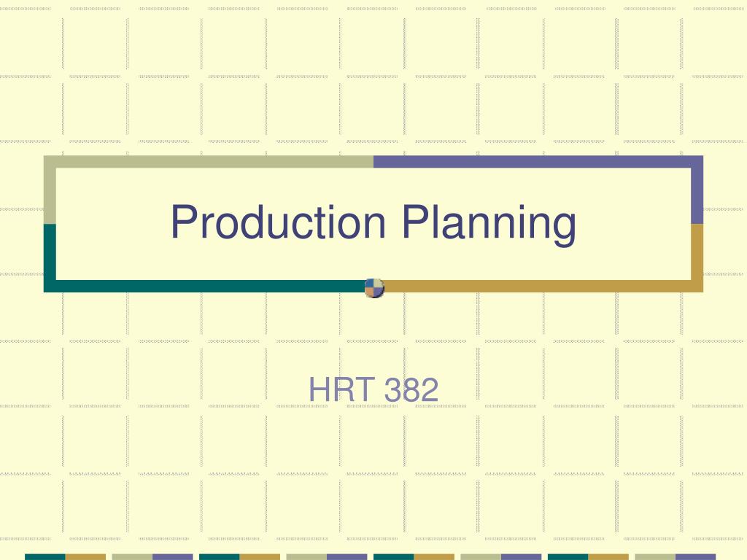This screenshot has width=747, height=560.
Task: Click the gold right vertical edge of the frame
Action: click(x=697, y=257)
